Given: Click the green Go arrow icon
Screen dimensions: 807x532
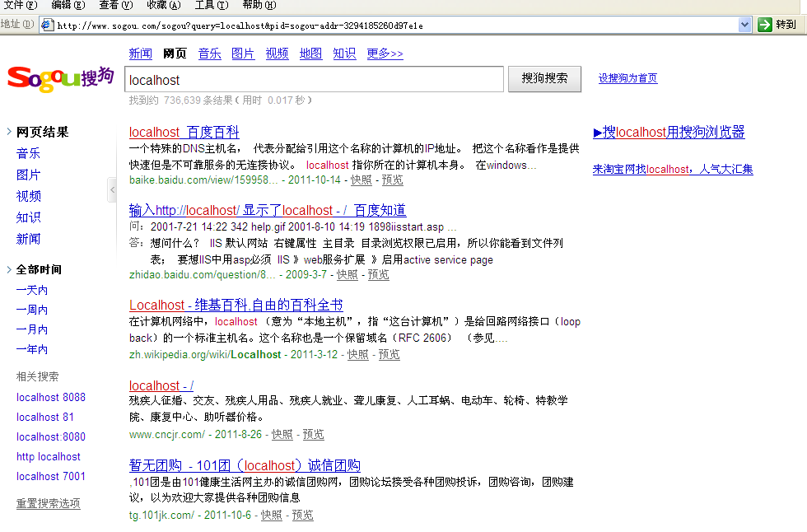Looking at the screenshot, I should [765, 25].
